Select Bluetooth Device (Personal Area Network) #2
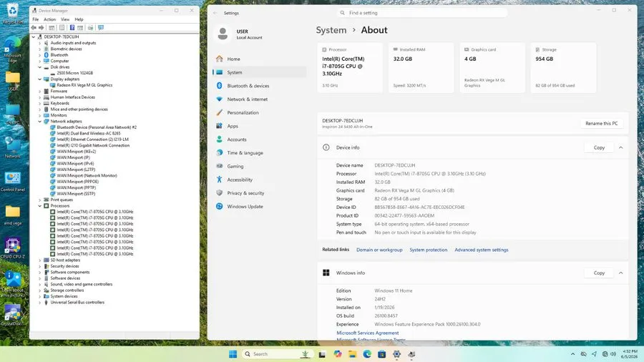This screenshot has height=362, width=644. (97, 127)
